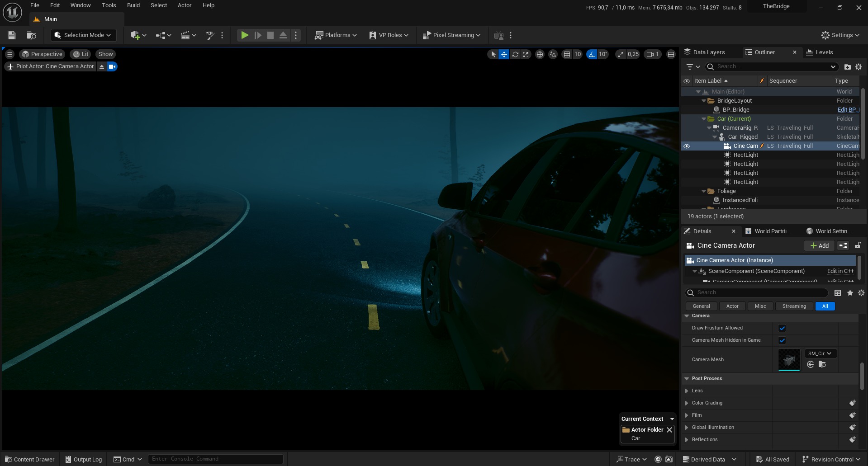This screenshot has height=466, width=868.
Task: Open the VP Roles dropdown
Action: tap(389, 35)
